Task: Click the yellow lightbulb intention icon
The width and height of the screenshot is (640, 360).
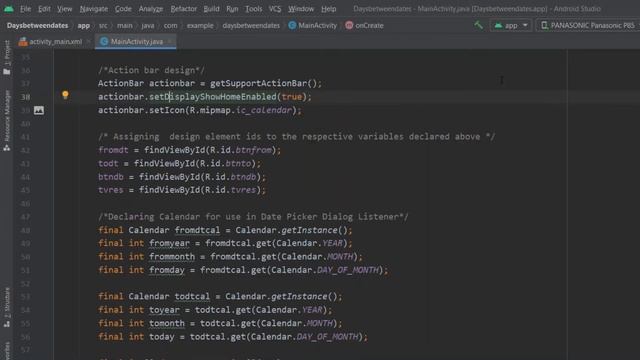Action: (x=65, y=95)
